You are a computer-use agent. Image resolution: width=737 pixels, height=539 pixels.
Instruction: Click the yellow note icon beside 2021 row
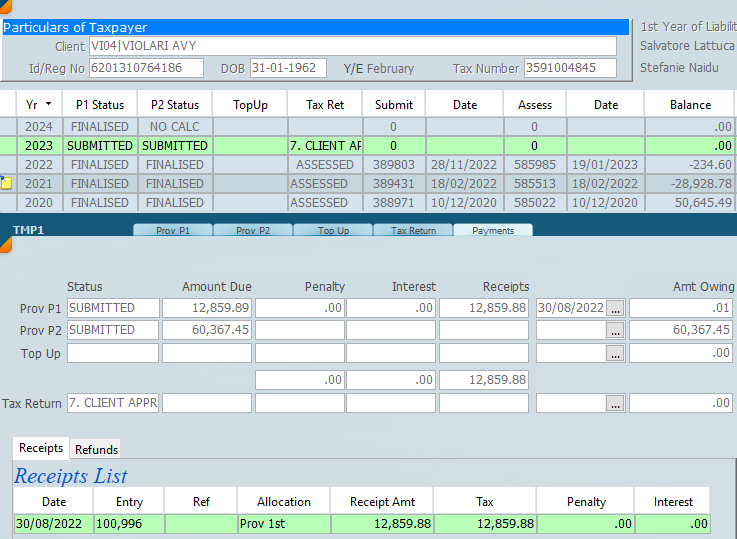(6, 184)
